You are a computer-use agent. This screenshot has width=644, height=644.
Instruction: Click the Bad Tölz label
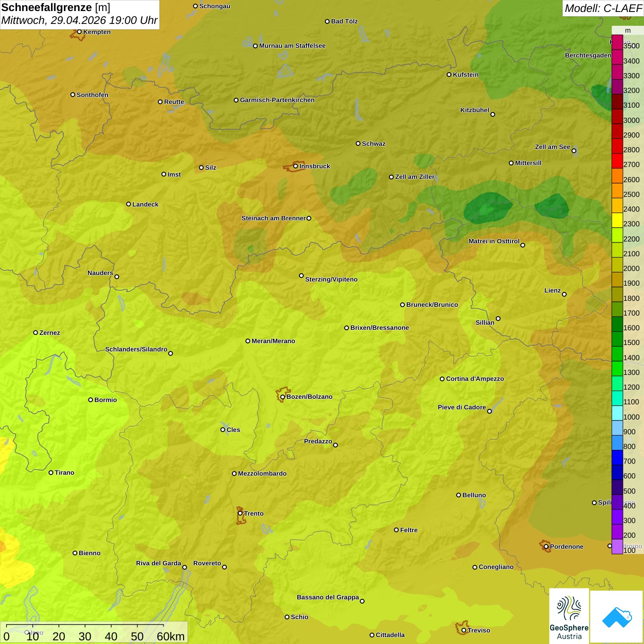tap(344, 21)
